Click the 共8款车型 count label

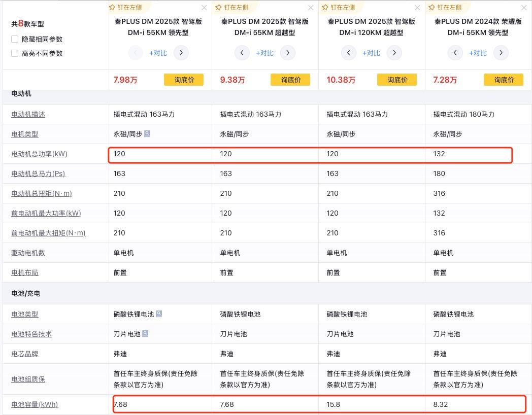pos(27,23)
